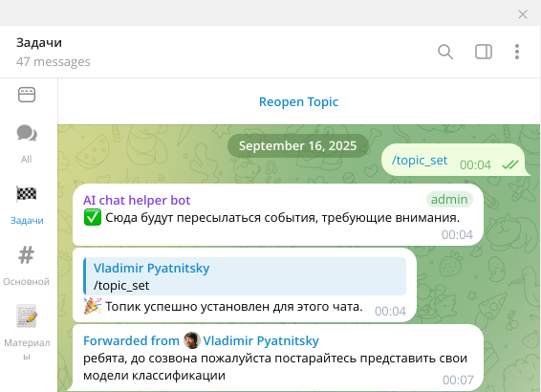Click message text 'Топик успешно установлен для этого чата.'
541x392 pixels.
(234, 306)
